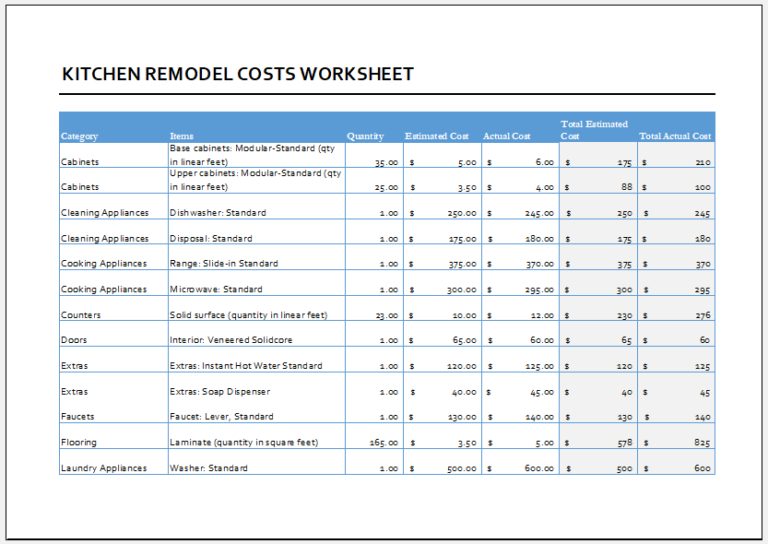Click the 300.00 estimated cost for Microwave

(x=443, y=283)
